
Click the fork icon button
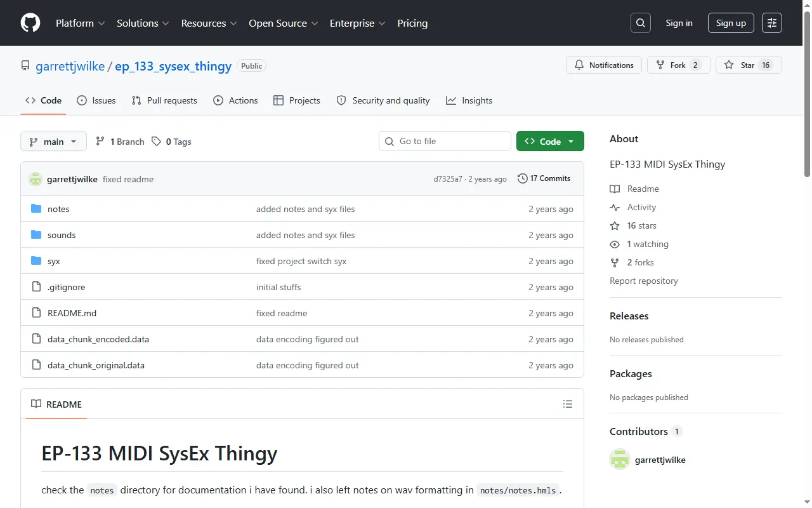660,65
